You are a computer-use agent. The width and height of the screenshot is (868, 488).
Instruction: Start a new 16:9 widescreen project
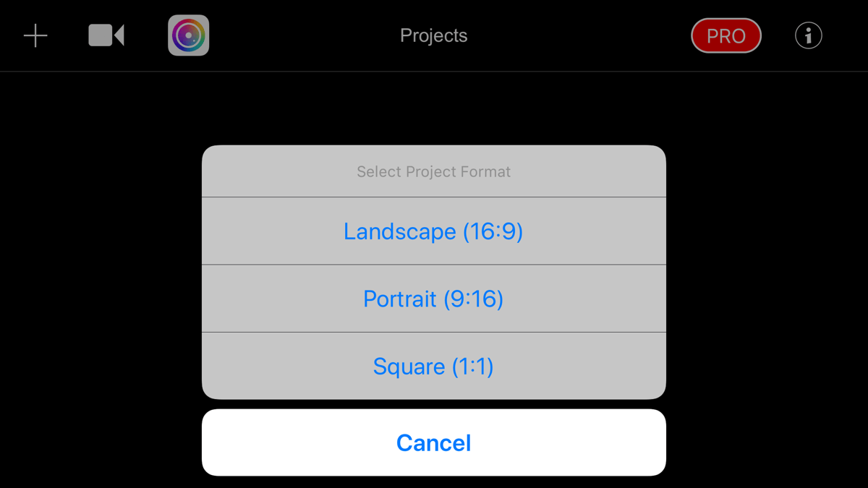[433, 231]
